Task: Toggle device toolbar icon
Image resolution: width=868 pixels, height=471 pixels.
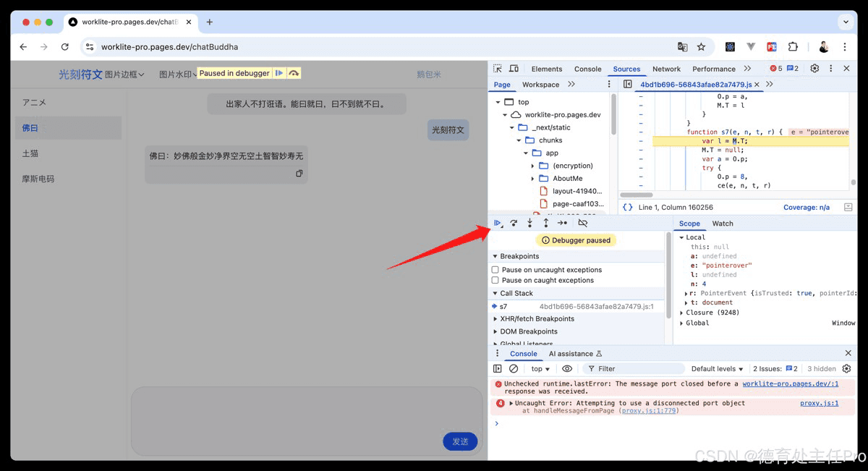Action: (514, 69)
